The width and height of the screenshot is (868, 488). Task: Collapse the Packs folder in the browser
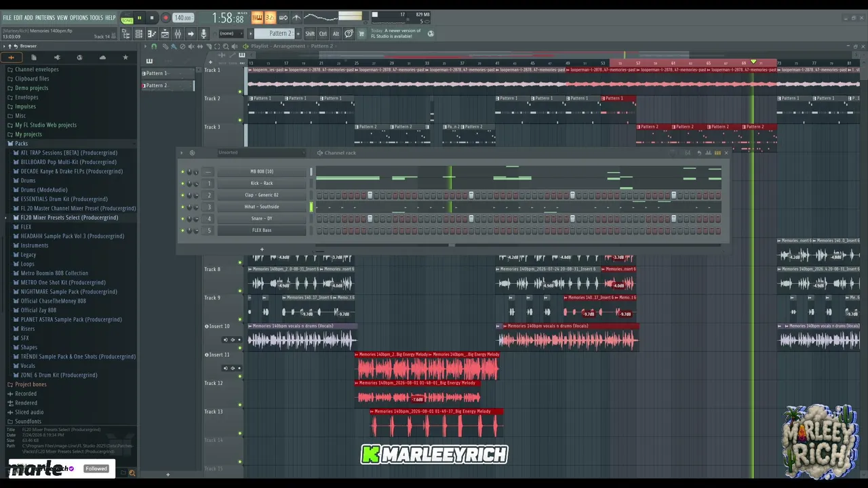(x=21, y=144)
